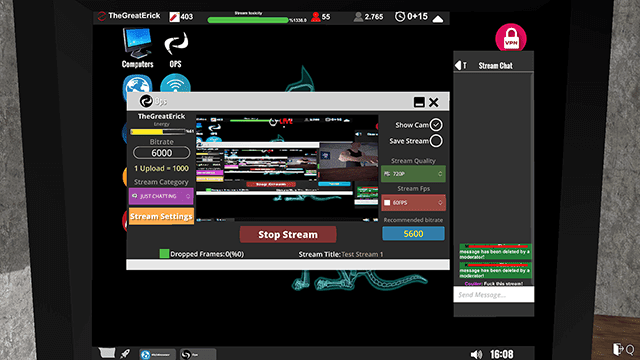Open the globe web browser desktop icon
640x360 pixels.
coord(138,84)
